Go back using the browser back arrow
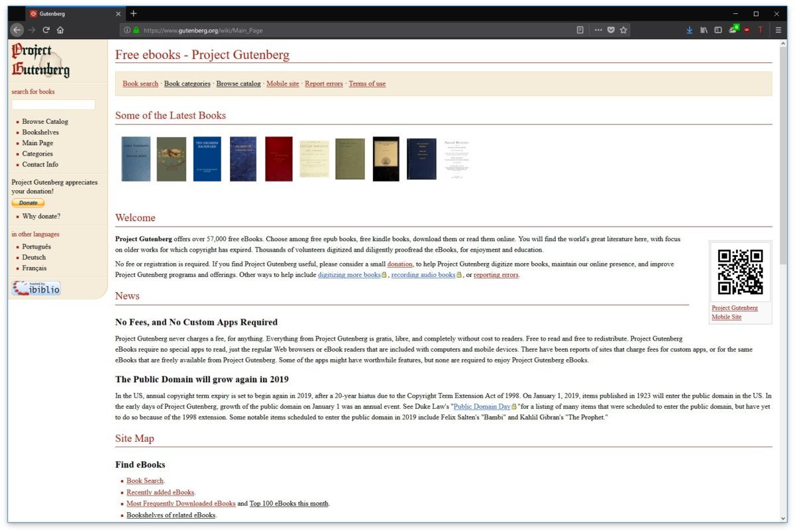795x532 pixels. (x=17, y=30)
